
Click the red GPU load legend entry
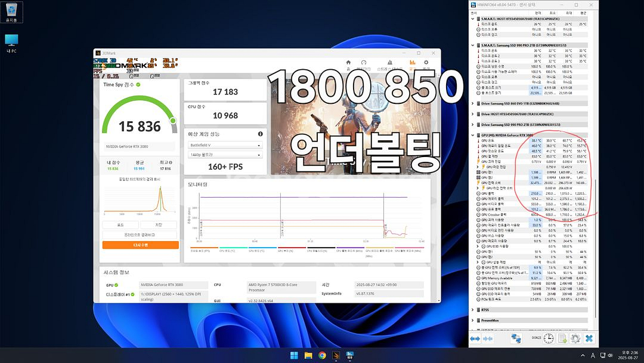pos(292,249)
